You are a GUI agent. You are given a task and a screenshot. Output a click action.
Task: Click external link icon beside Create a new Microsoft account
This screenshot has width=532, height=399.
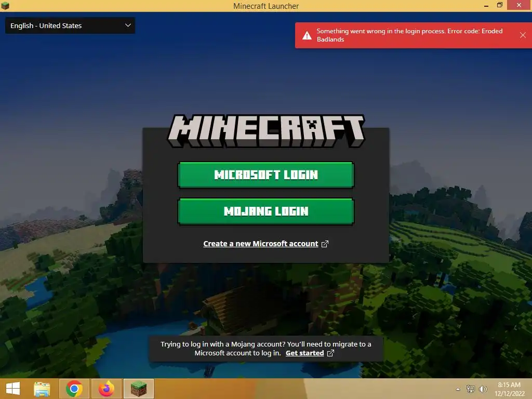[x=325, y=244]
